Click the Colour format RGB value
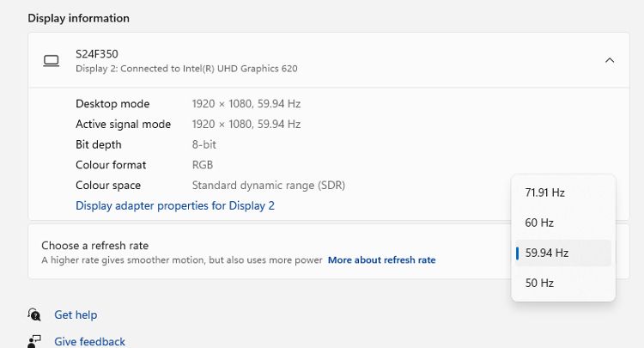Viewport: 644px width, 348px height. click(203, 165)
